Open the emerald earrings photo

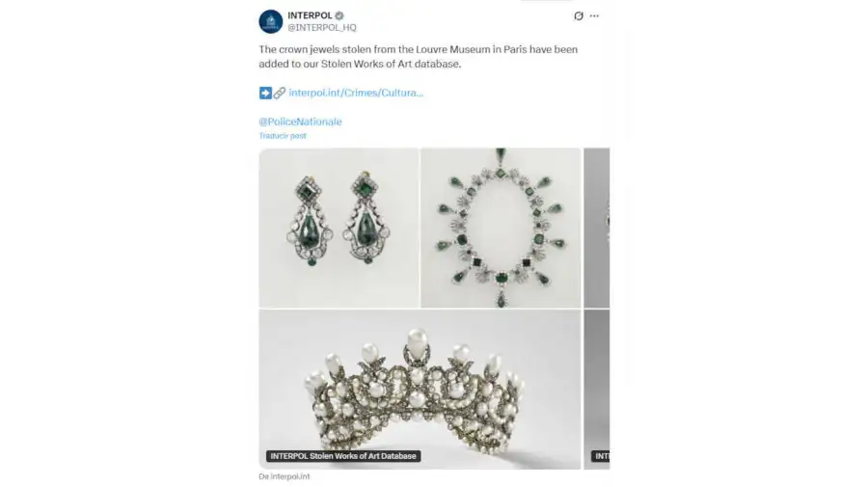pyautogui.click(x=339, y=228)
